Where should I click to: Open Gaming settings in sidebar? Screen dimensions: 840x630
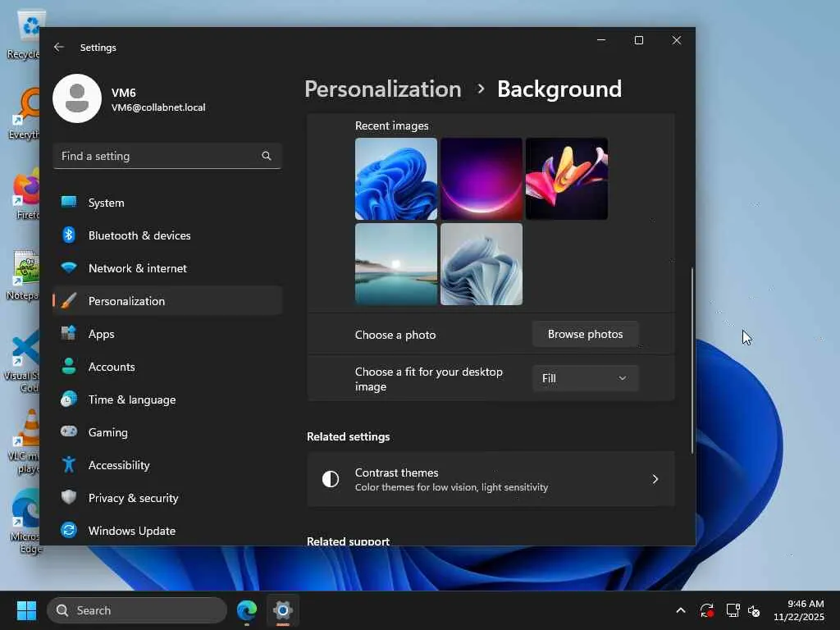coord(107,432)
